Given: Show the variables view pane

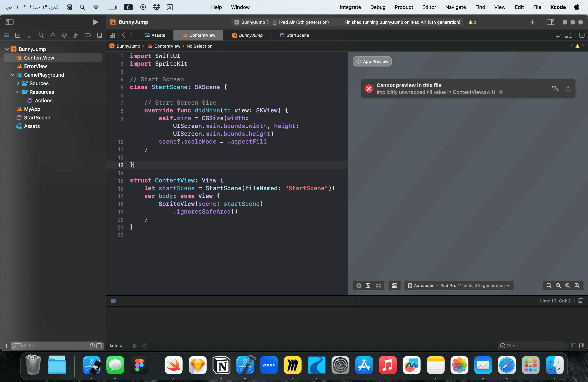Looking at the screenshot, I should coord(574,346).
